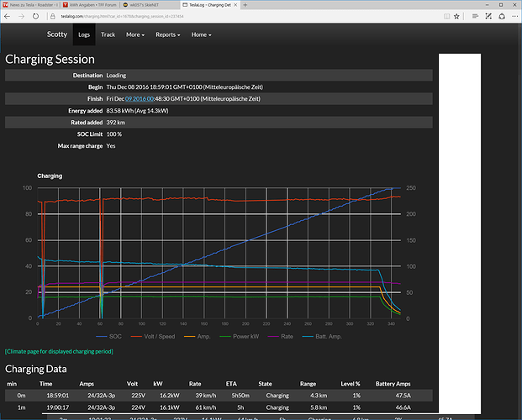This screenshot has width=522, height=420.
Task: Expand the Reports dropdown menu
Action: (x=168, y=34)
